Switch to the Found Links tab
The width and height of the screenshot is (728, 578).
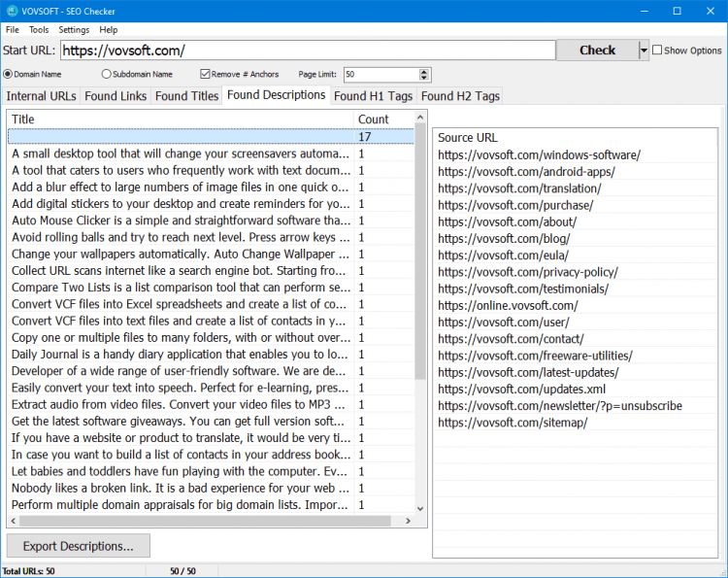point(116,96)
